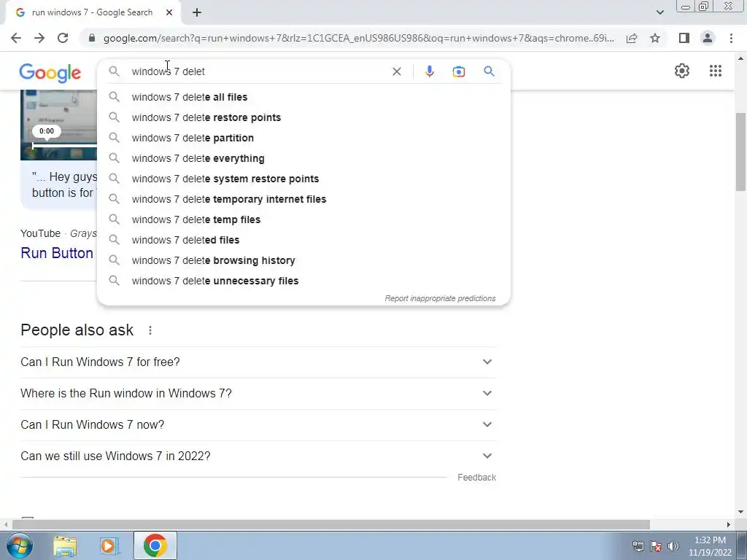Image resolution: width=747 pixels, height=560 pixels.
Task: Bookmark this page with the star
Action: (x=655, y=38)
